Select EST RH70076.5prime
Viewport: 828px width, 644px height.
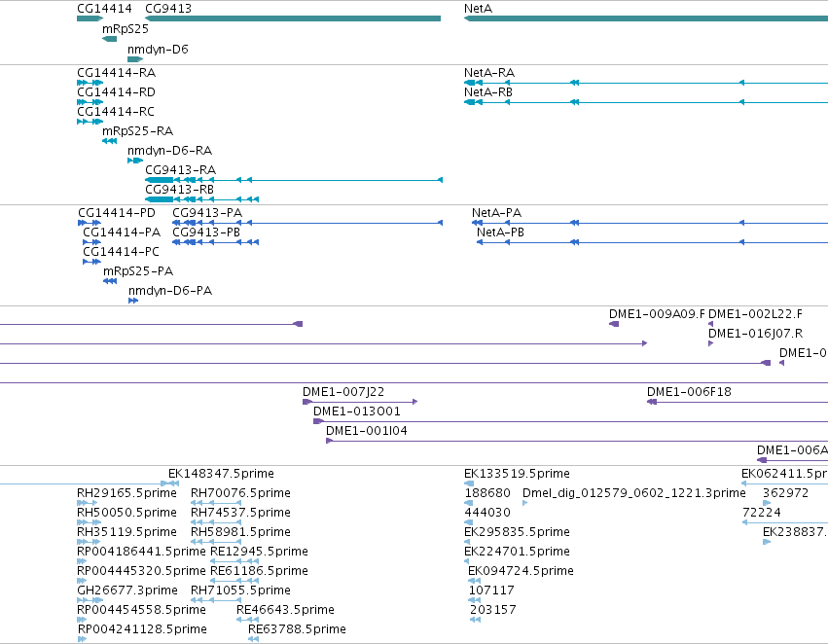[x=240, y=493]
